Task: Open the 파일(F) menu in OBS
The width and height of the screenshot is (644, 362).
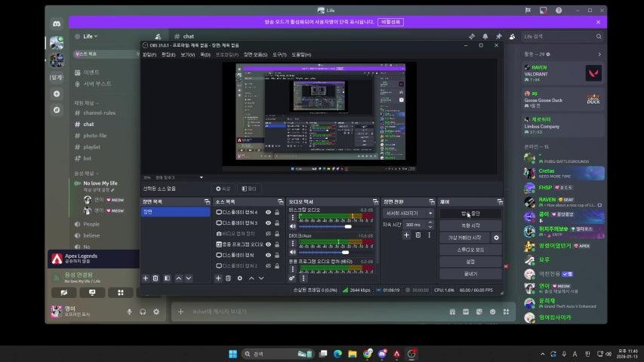Action: point(149,55)
